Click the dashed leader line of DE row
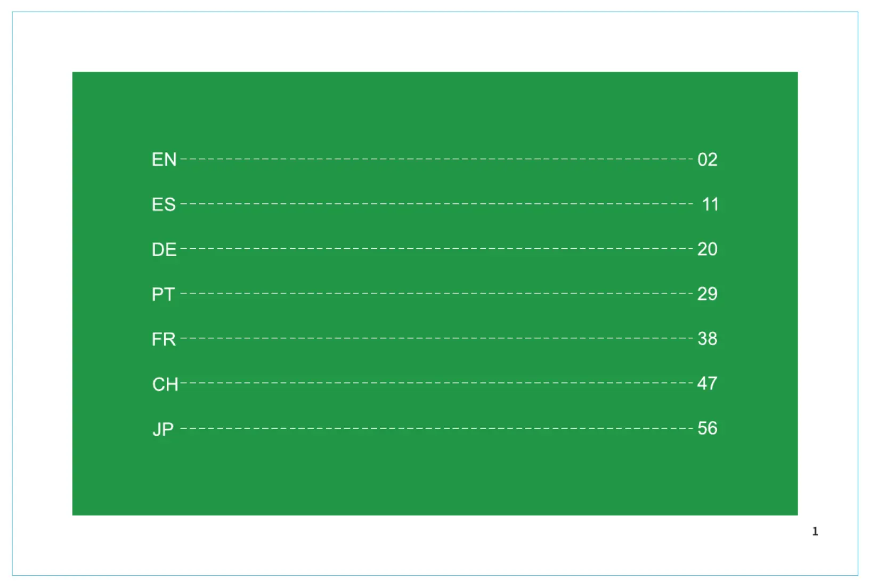Viewport: 870px width, 588px height. [x=437, y=248]
